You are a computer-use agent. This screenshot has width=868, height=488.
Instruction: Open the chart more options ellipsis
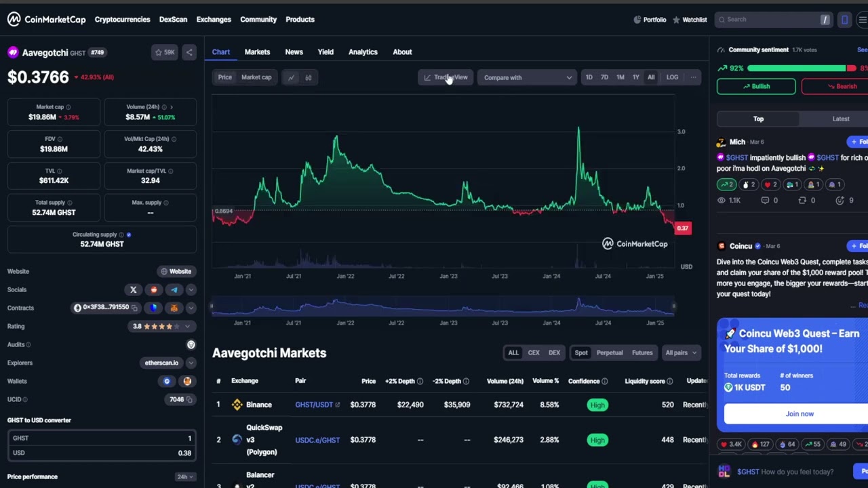pos(693,77)
